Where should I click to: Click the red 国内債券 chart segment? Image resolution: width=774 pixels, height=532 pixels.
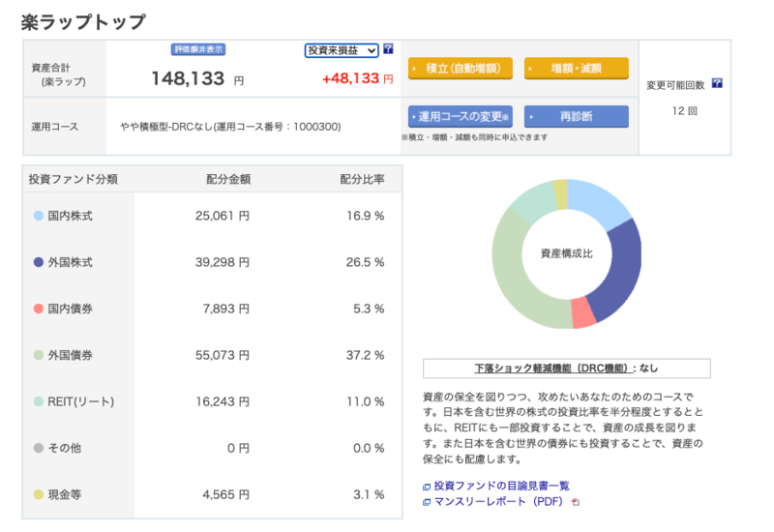[x=583, y=312]
